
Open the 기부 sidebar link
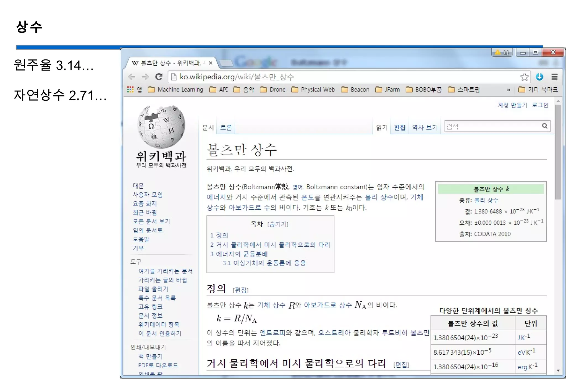tap(138, 248)
